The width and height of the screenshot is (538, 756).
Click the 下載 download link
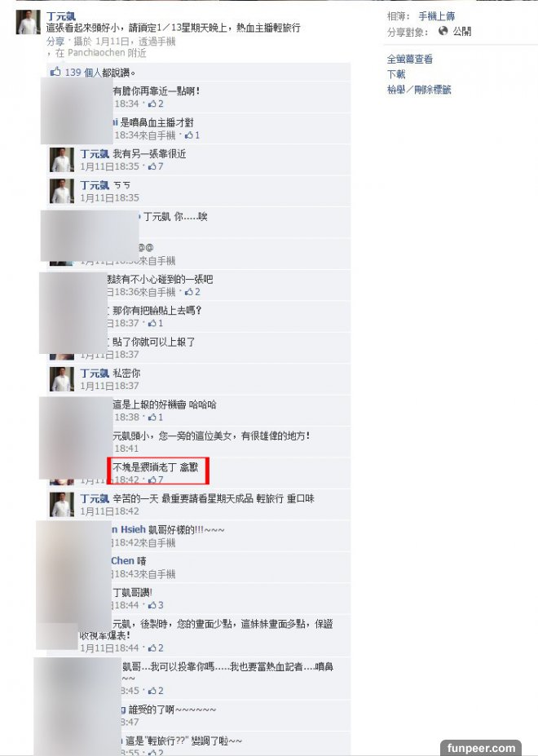(x=396, y=74)
